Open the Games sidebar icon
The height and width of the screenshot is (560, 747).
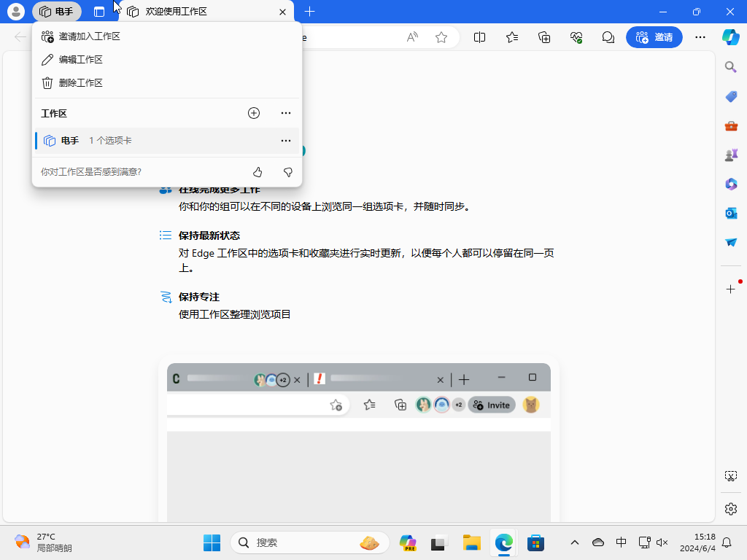click(731, 155)
